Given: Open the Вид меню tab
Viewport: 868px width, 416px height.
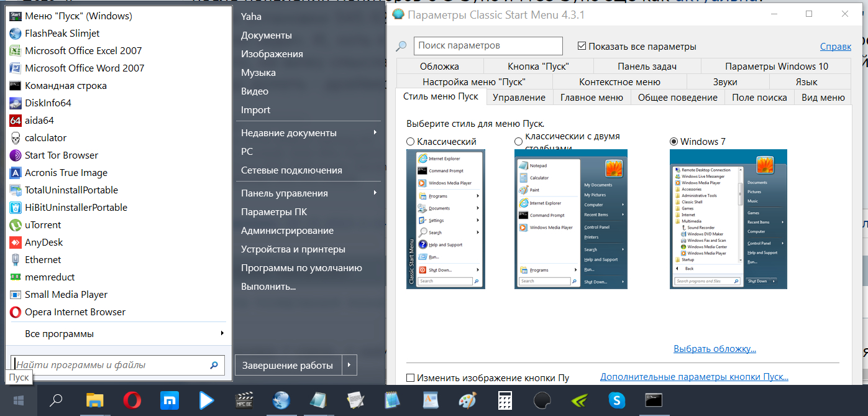Looking at the screenshot, I should 823,98.
